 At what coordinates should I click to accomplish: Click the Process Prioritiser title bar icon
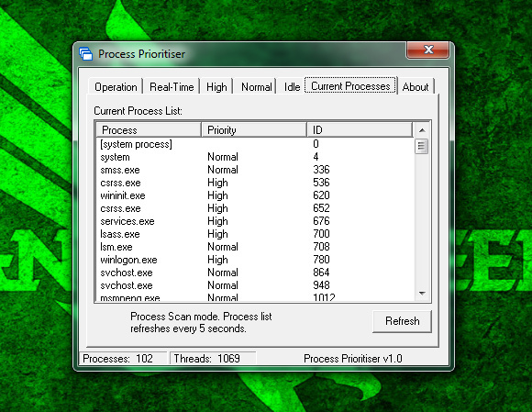[86, 54]
